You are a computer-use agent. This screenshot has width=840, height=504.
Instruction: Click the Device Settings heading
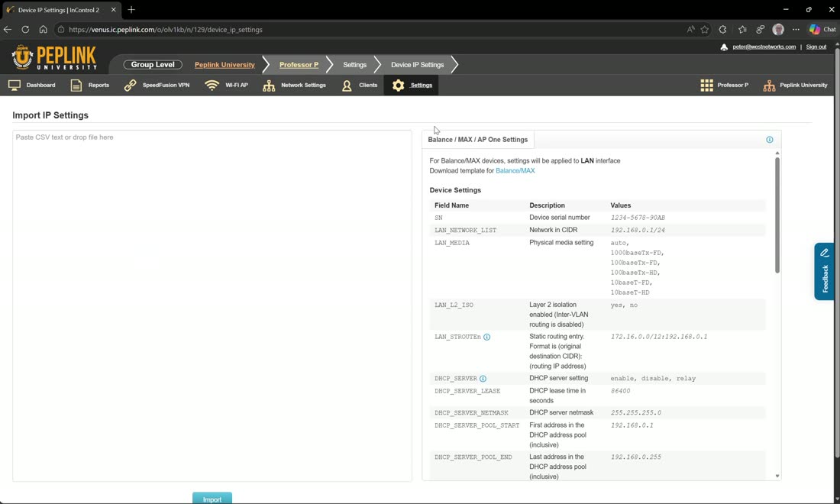pyautogui.click(x=455, y=190)
